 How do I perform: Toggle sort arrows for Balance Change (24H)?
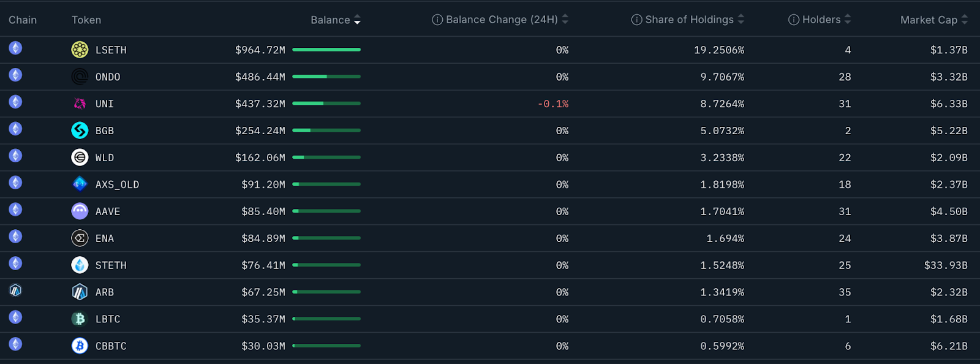click(x=565, y=20)
